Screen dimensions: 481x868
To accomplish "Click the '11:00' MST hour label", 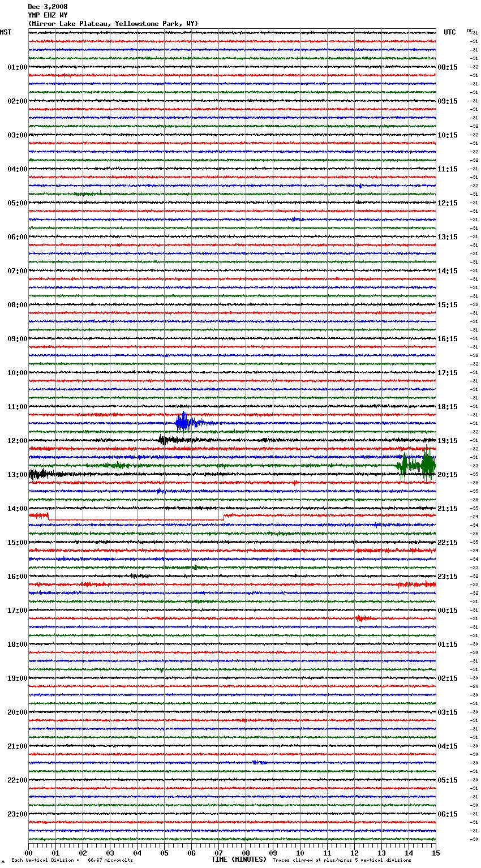I will click(x=17, y=407).
